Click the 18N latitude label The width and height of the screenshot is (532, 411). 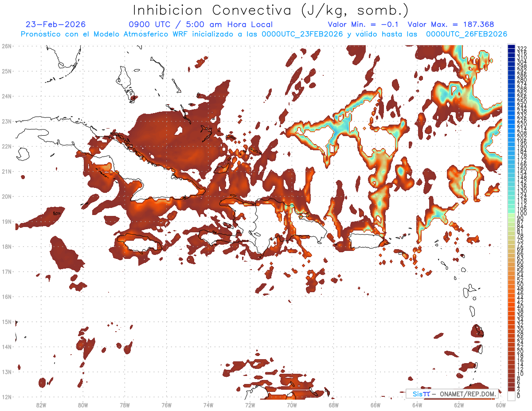coord(6,247)
